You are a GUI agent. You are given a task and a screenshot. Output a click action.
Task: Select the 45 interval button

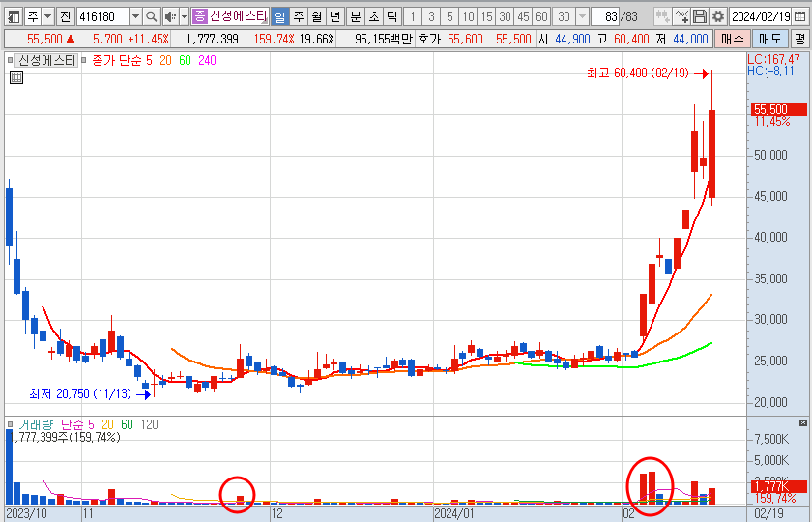click(524, 17)
